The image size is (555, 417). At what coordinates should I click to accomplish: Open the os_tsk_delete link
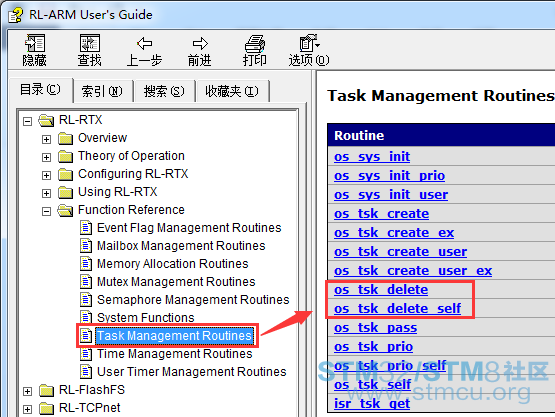click(381, 290)
